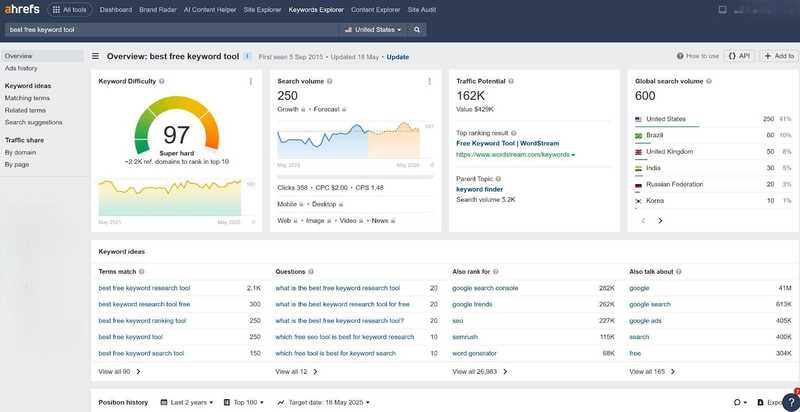
Task: Expand wordstream.com URL dropdown arrow
Action: tap(573, 155)
